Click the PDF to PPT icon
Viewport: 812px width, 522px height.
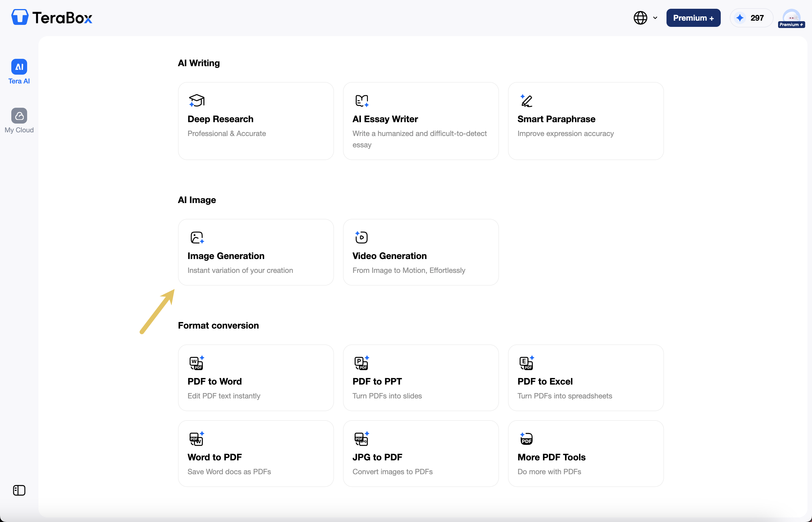[x=362, y=363]
